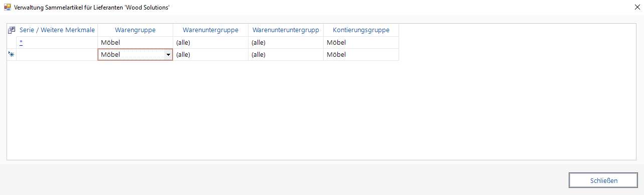Image resolution: width=644 pixels, height=195 pixels.
Task: Select first row Kontierungsgruppe Möbel cell
Action: [x=361, y=43]
